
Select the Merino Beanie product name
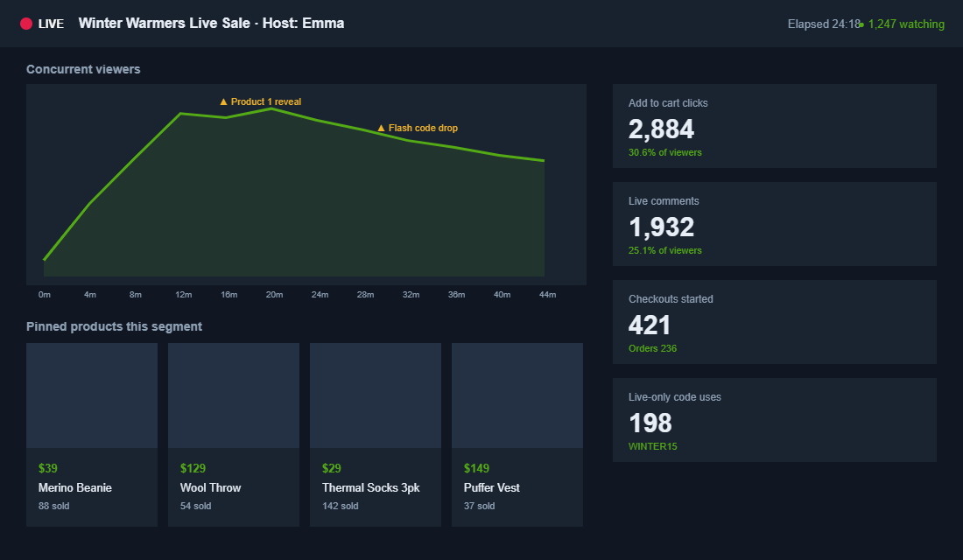[x=75, y=487]
